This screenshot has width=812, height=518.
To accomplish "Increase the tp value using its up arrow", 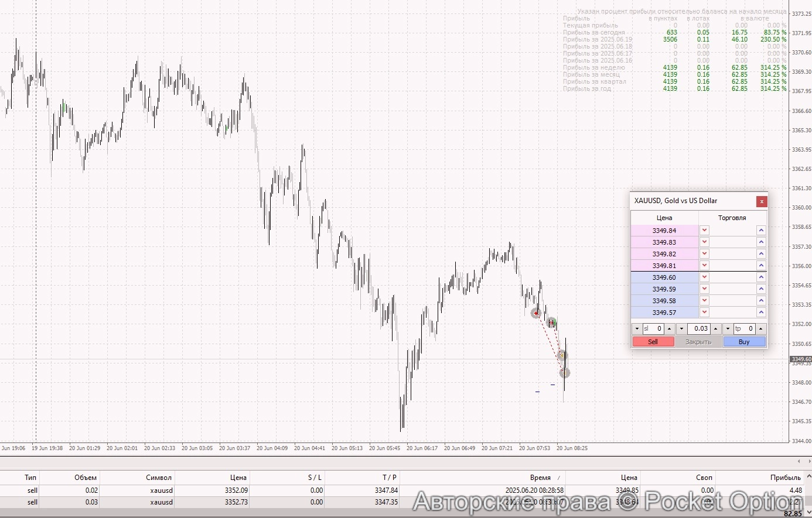I will (760, 329).
